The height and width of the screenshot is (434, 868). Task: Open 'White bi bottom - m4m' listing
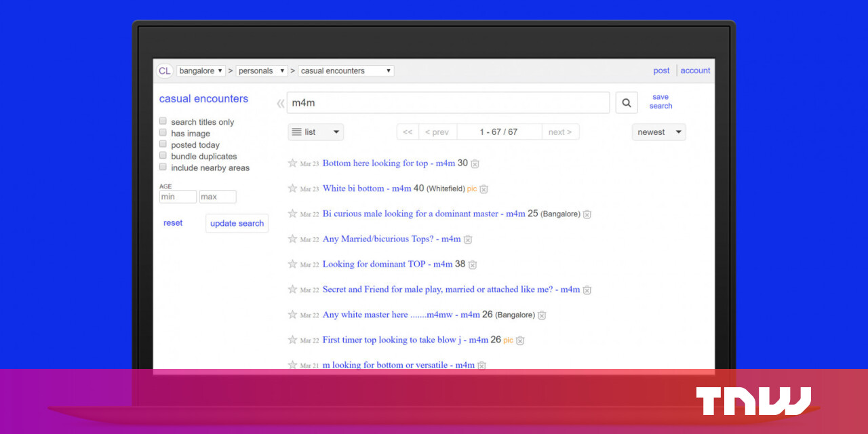[x=367, y=189]
